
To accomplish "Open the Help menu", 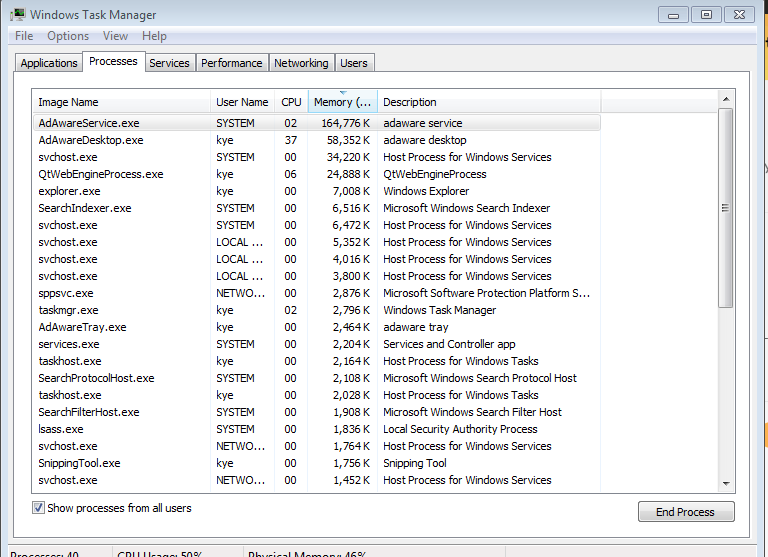I will [x=154, y=36].
